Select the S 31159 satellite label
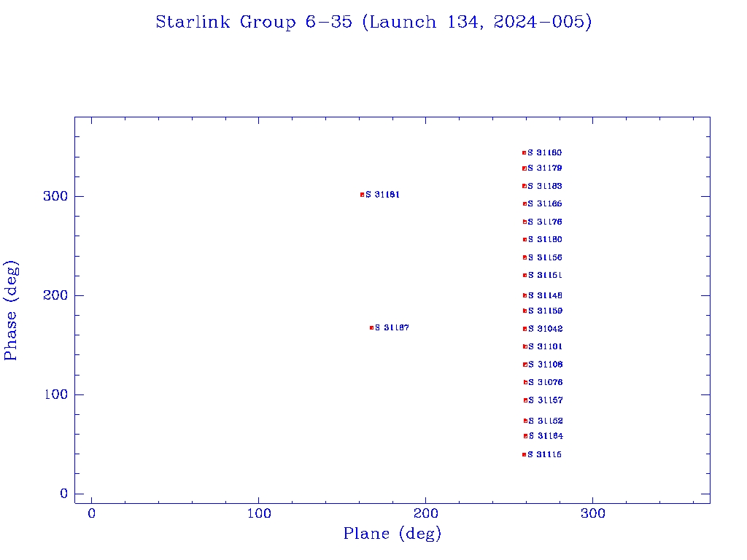The image size is (747, 560). point(546,311)
